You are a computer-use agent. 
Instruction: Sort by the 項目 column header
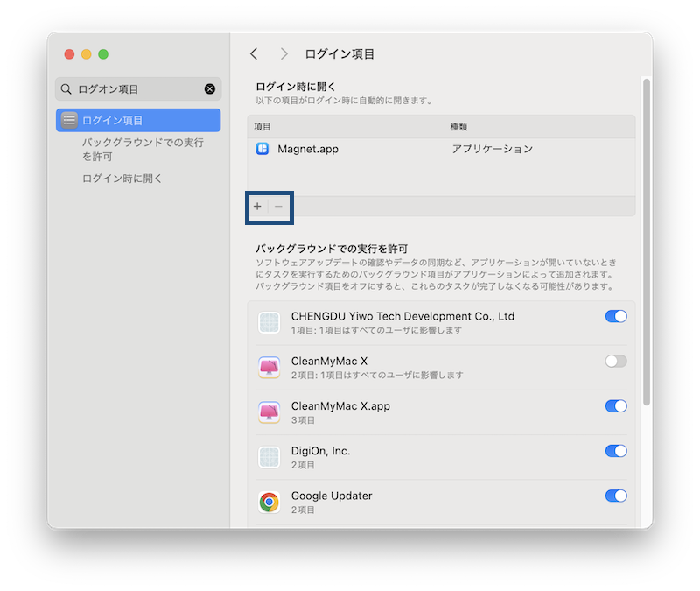(x=262, y=127)
